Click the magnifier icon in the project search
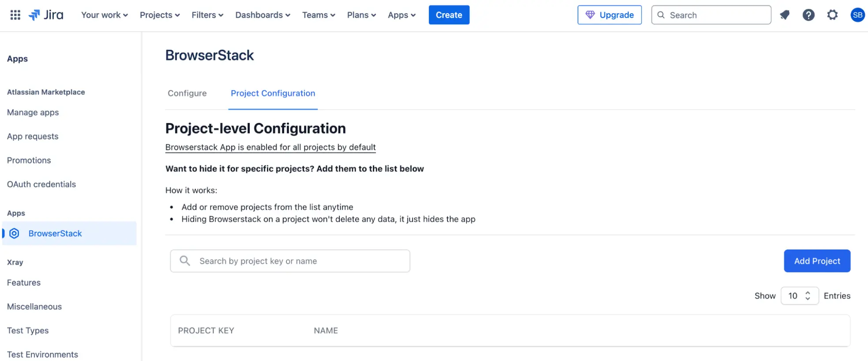868x361 pixels. [185, 261]
